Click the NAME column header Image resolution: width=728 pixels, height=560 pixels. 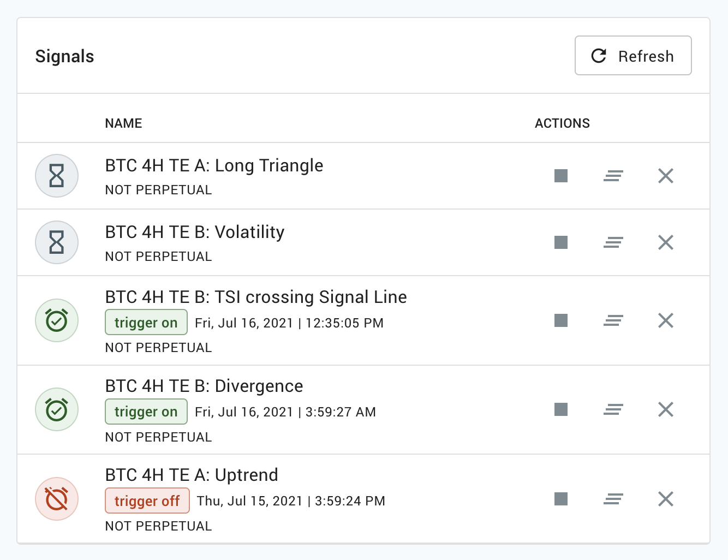point(124,123)
